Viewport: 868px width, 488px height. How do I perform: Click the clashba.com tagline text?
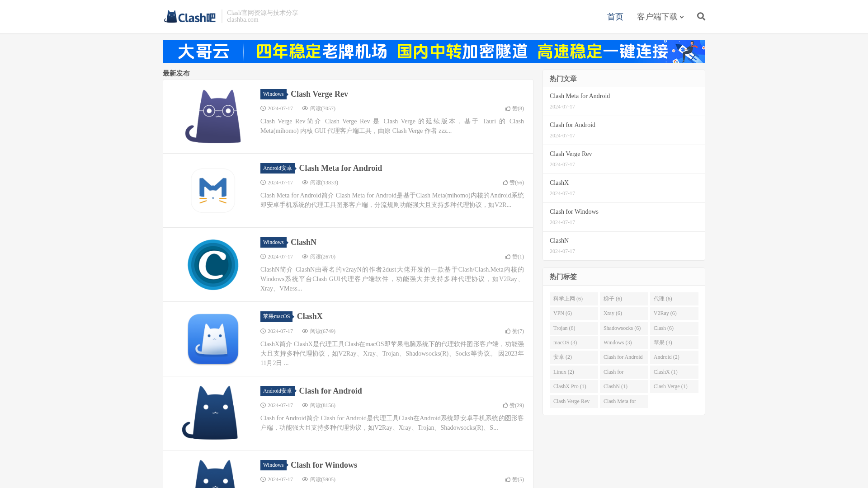click(243, 19)
